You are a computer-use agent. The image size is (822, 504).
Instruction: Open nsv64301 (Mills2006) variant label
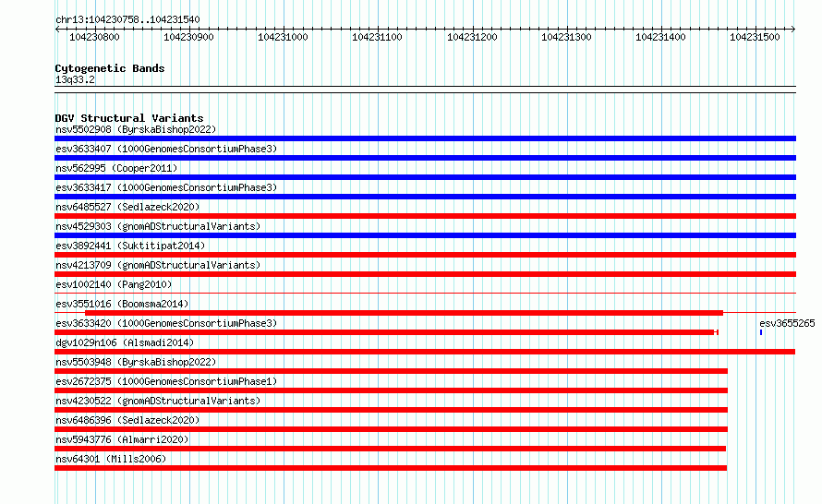[x=111, y=459]
